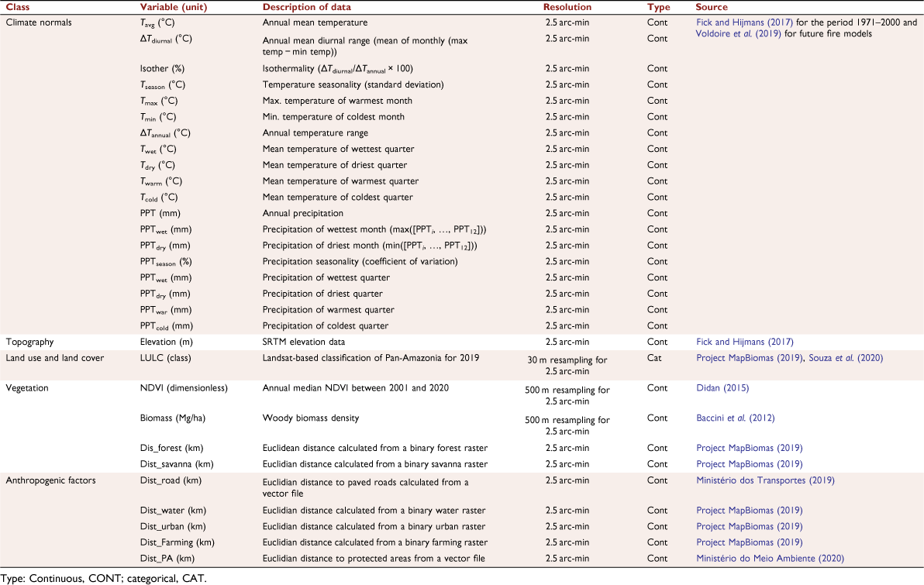Image resolution: width=924 pixels, height=585 pixels.
Task: Click "Precipitation of driest month" description
Action: point(370,245)
